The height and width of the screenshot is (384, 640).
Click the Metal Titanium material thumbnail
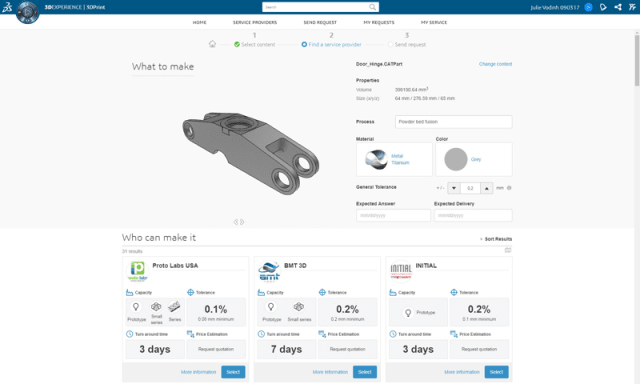point(376,159)
